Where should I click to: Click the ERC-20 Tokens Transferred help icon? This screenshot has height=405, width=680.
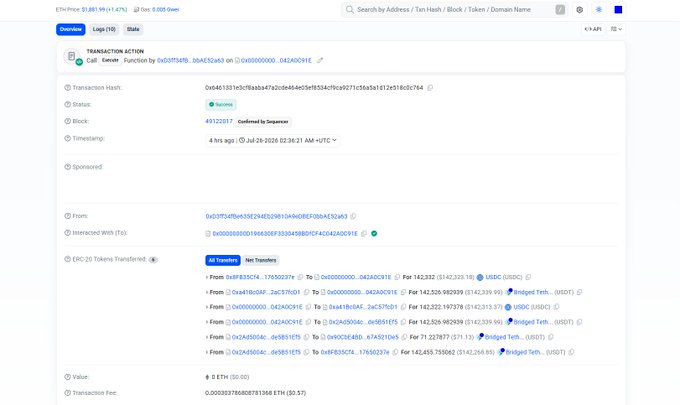tap(68, 259)
